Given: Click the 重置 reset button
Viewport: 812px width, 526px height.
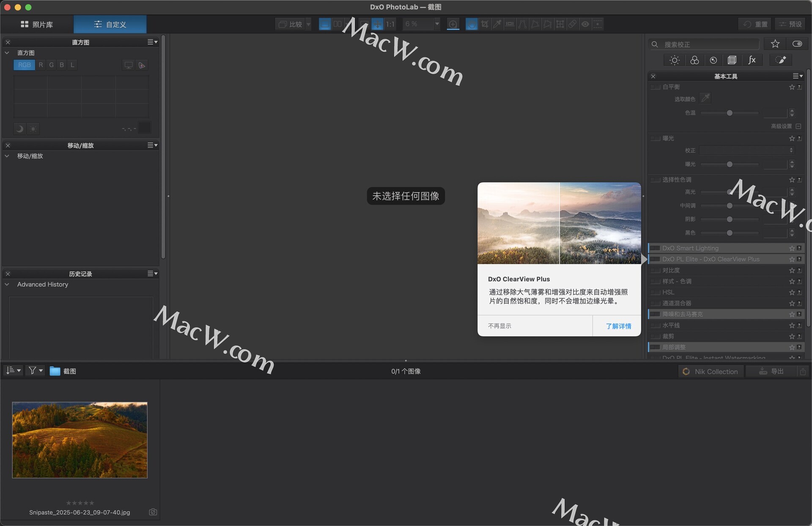Looking at the screenshot, I should pos(755,24).
